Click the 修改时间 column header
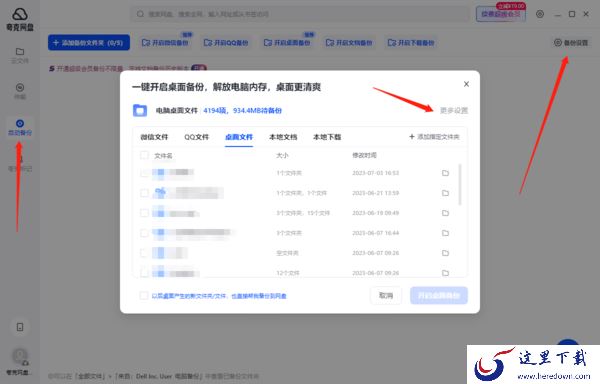600x384 pixels. 364,155
